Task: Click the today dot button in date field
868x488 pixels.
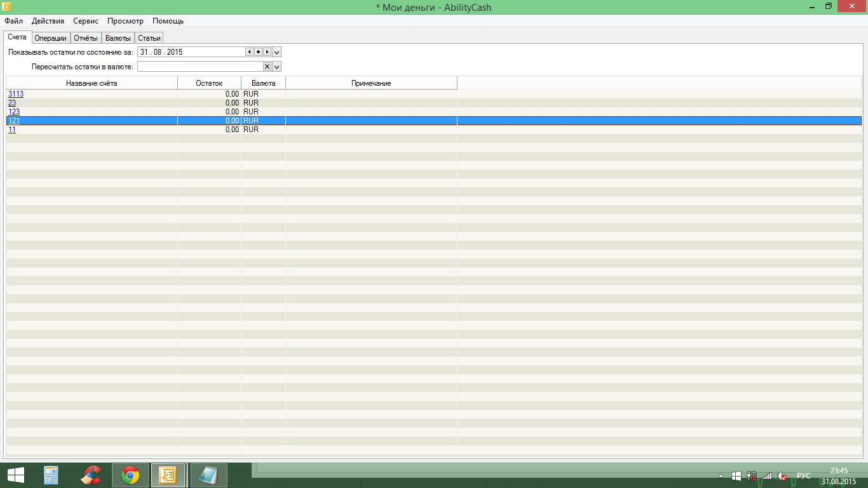Action: pyautogui.click(x=258, y=52)
